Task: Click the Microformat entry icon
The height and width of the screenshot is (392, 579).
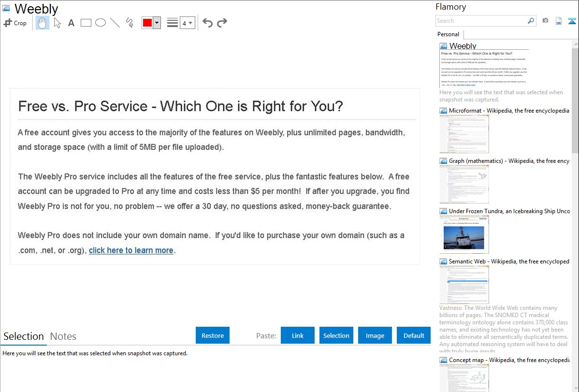Action: [x=443, y=111]
